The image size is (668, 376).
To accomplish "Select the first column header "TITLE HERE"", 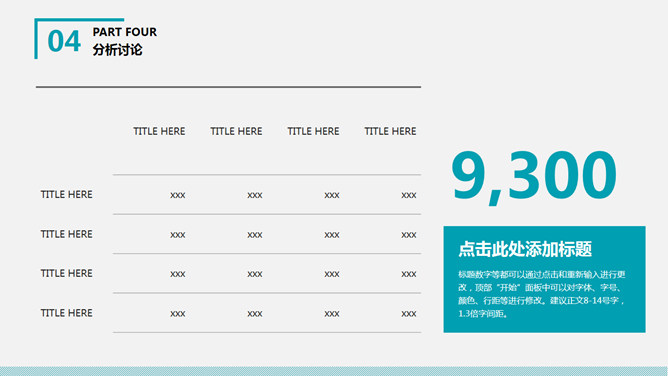I will [x=159, y=131].
